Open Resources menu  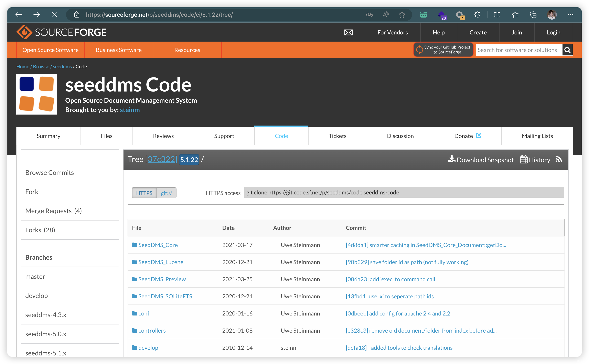click(187, 50)
